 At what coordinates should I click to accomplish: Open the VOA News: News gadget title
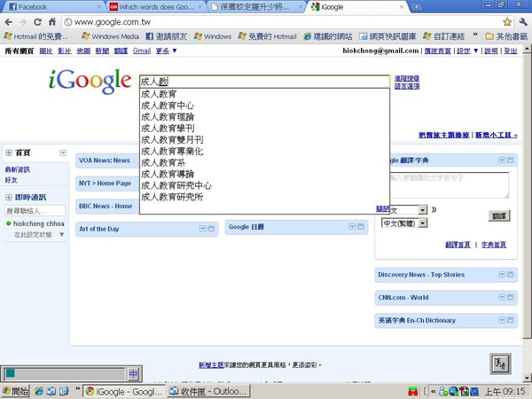coord(105,160)
